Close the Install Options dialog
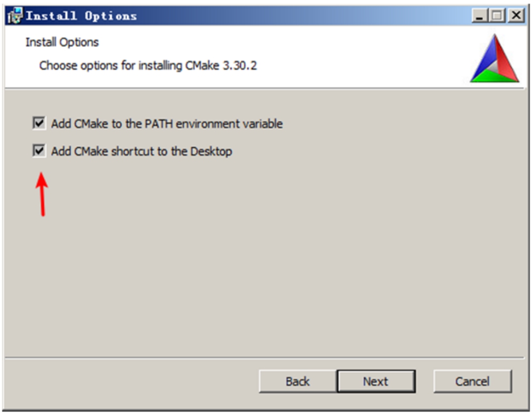 point(516,15)
